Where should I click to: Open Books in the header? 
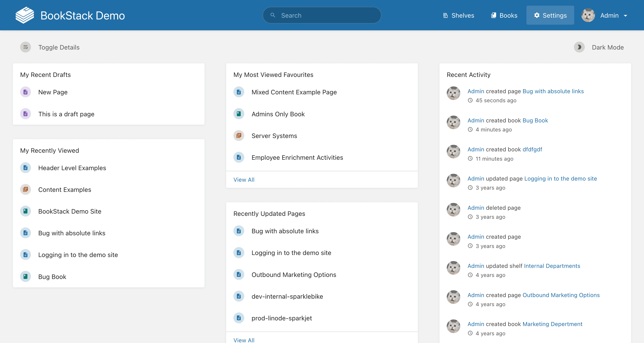pos(504,15)
